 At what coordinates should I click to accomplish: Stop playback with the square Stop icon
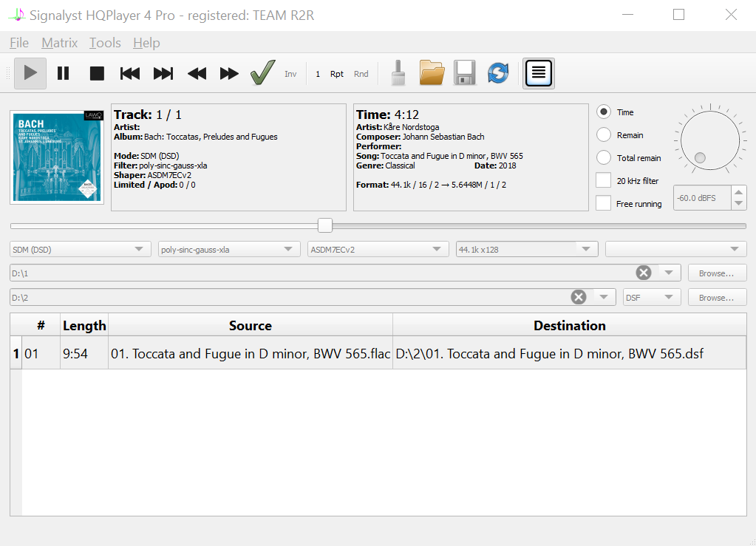97,73
